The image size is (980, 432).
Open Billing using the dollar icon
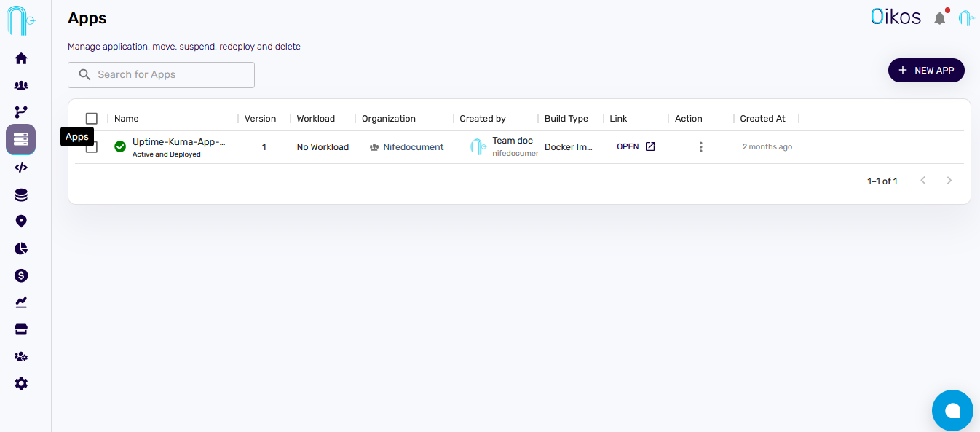pyautogui.click(x=20, y=275)
